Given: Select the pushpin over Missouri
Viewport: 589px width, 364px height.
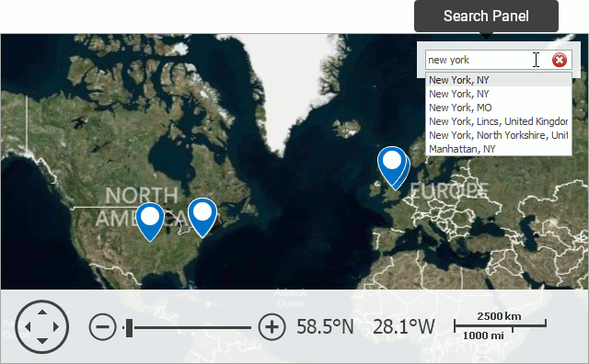Looking at the screenshot, I should pos(150,222).
